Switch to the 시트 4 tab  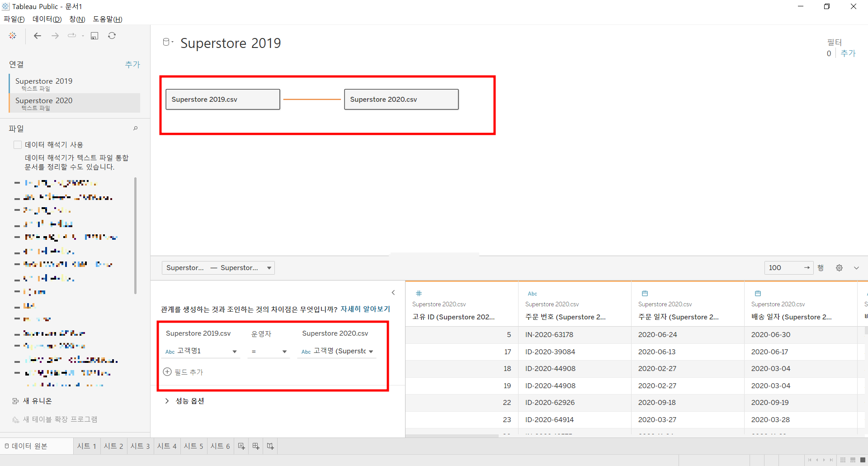point(166,446)
